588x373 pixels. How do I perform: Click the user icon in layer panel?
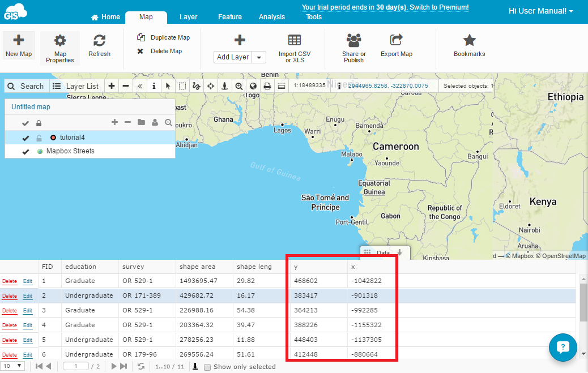155,122
